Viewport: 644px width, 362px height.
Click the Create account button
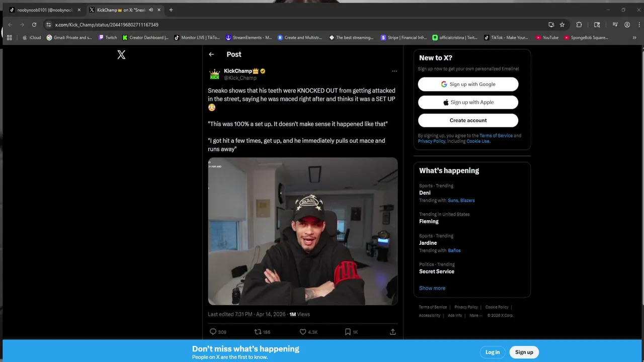[468, 121]
